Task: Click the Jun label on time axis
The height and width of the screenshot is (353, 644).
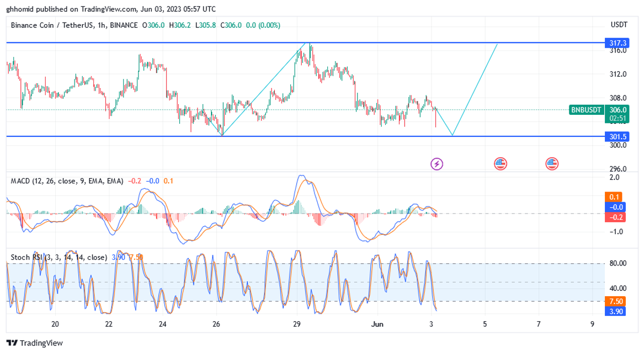Action: (x=377, y=324)
